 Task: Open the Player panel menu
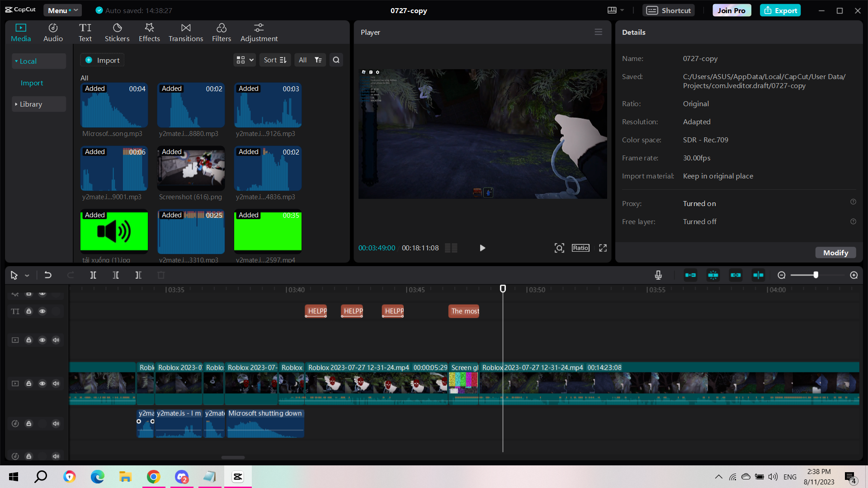click(598, 32)
